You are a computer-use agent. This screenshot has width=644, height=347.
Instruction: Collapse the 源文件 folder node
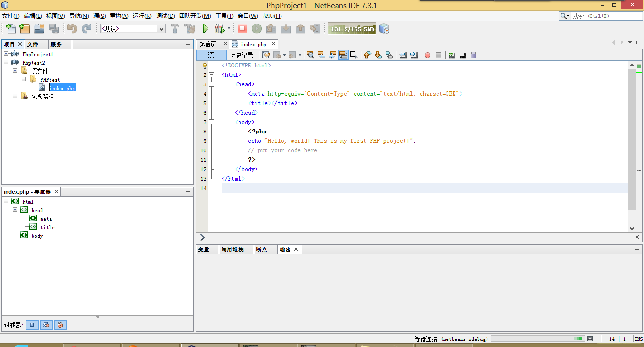15,71
